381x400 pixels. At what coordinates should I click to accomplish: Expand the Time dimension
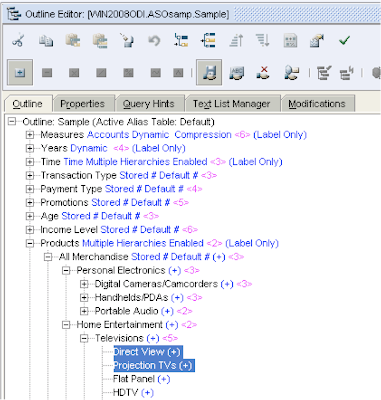click(30, 162)
